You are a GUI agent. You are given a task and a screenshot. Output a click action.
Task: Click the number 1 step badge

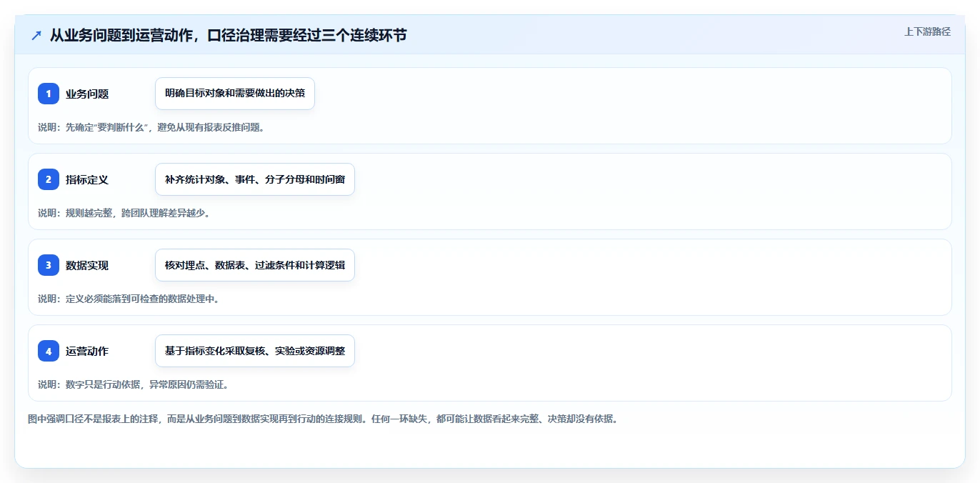[x=49, y=94]
